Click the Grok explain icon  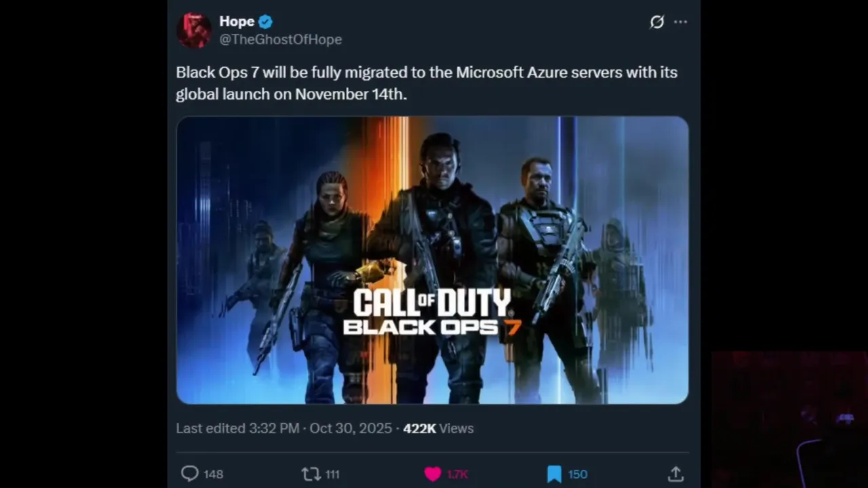(657, 22)
